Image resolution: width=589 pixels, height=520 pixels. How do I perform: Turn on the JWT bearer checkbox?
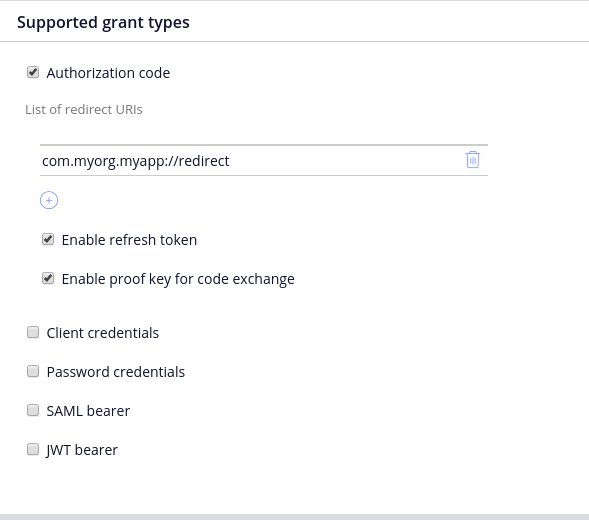[33, 449]
